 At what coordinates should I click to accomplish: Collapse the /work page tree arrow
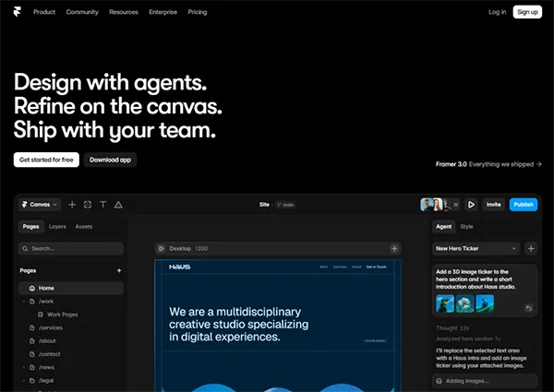(x=24, y=302)
